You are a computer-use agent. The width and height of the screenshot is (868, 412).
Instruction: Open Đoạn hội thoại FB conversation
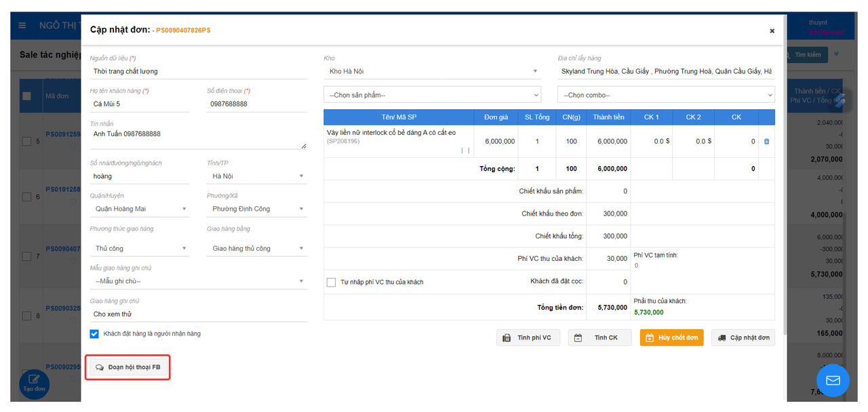tap(128, 367)
